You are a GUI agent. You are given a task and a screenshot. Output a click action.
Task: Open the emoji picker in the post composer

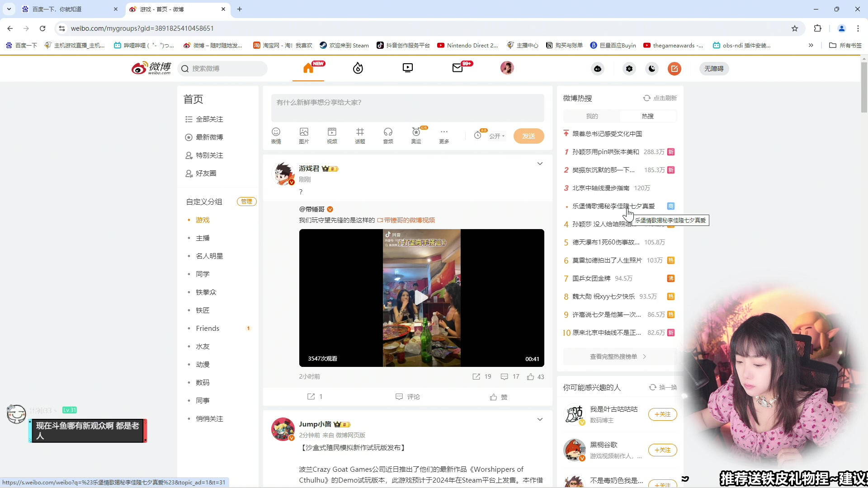click(x=276, y=135)
